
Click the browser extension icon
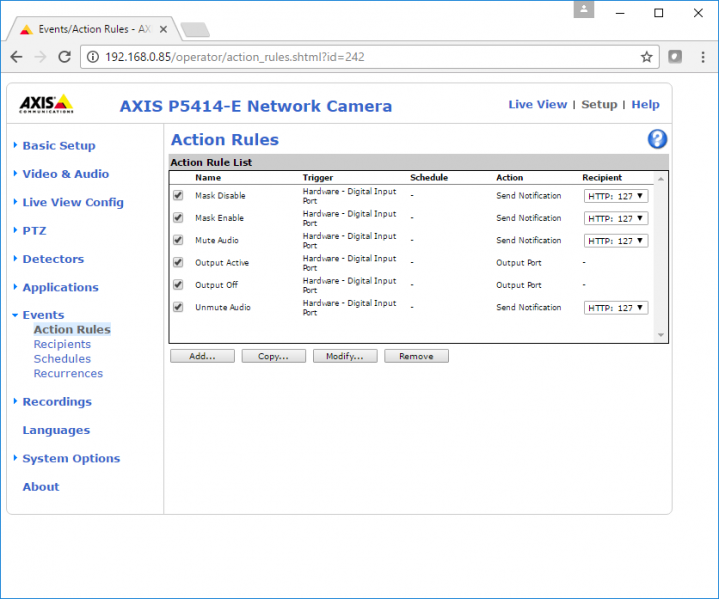(x=675, y=56)
